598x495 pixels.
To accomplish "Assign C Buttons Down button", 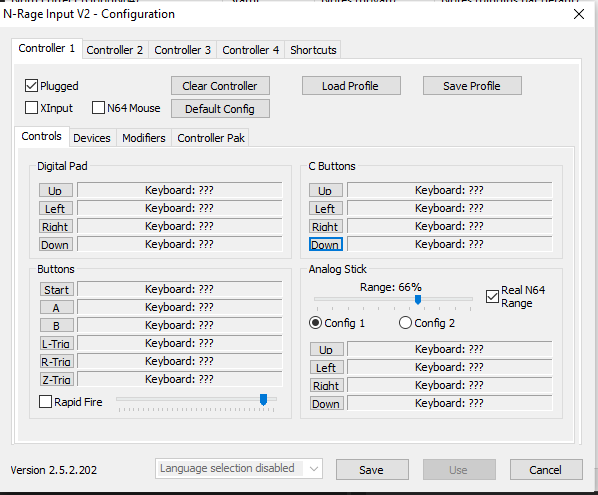I will pos(326,244).
